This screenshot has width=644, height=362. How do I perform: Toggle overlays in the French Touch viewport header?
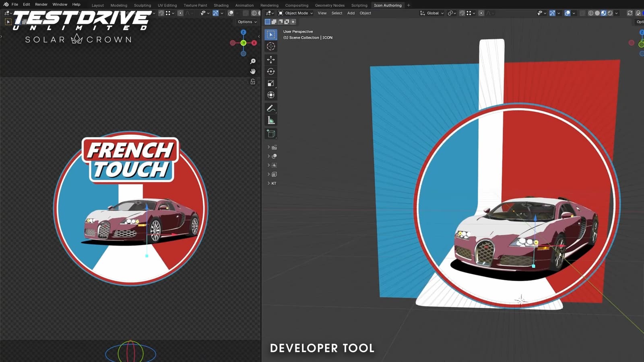231,13
